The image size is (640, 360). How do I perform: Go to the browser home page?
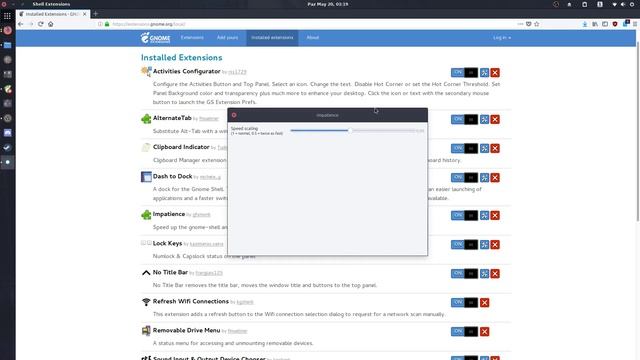coord(51,24)
